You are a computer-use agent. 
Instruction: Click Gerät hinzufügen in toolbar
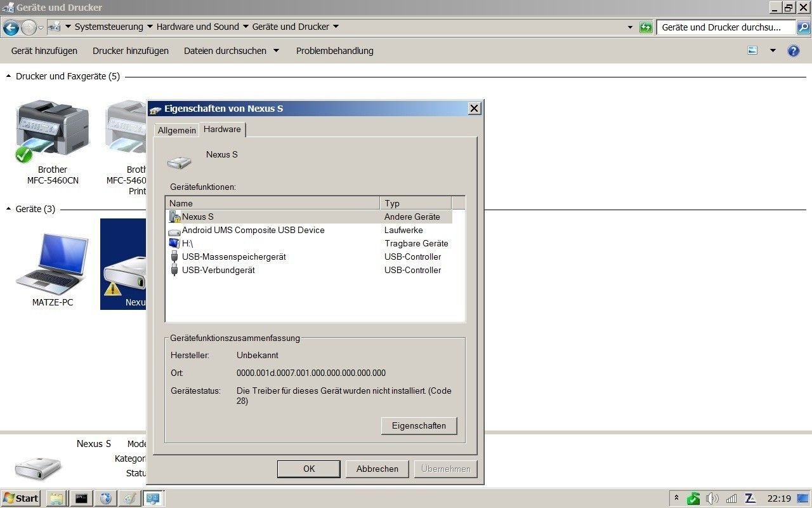click(x=44, y=51)
